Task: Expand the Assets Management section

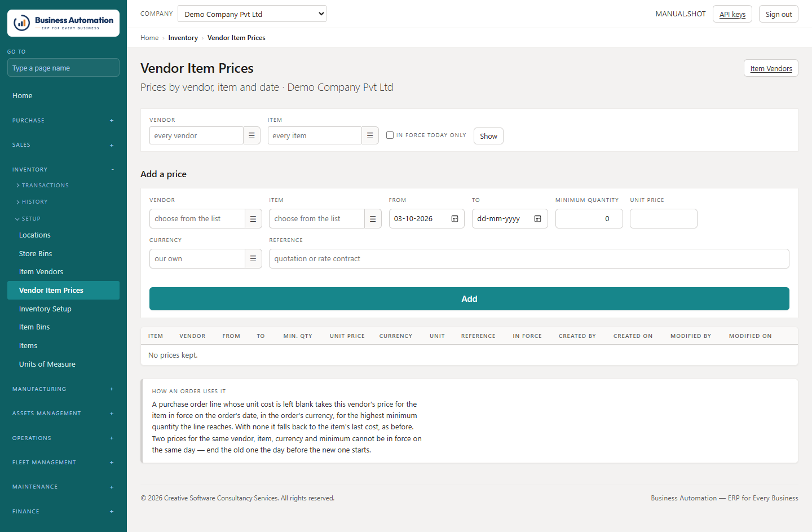Action: [x=63, y=414]
